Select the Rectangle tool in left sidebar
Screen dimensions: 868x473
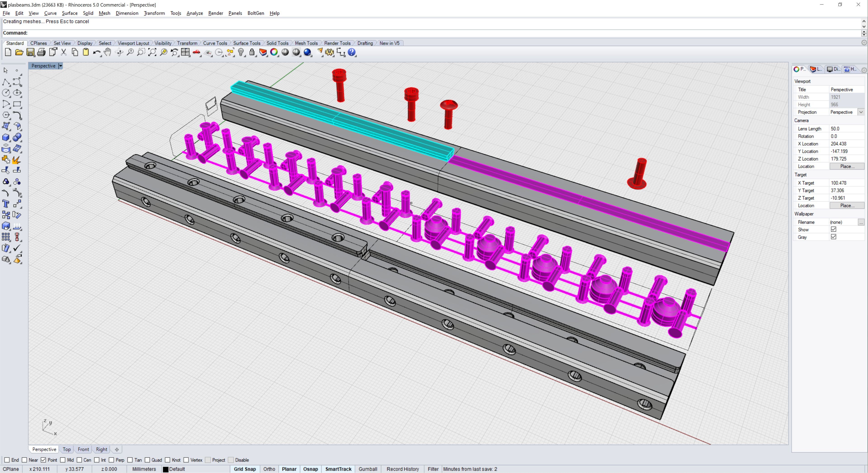pyautogui.click(x=17, y=104)
